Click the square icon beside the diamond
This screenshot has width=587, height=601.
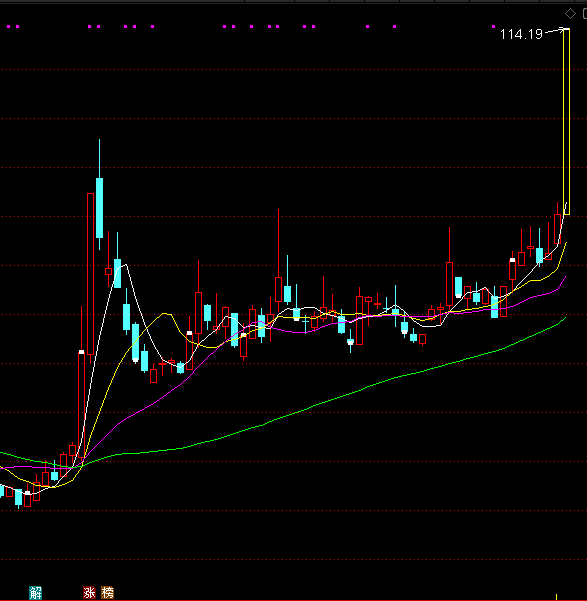pyautogui.click(x=585, y=14)
